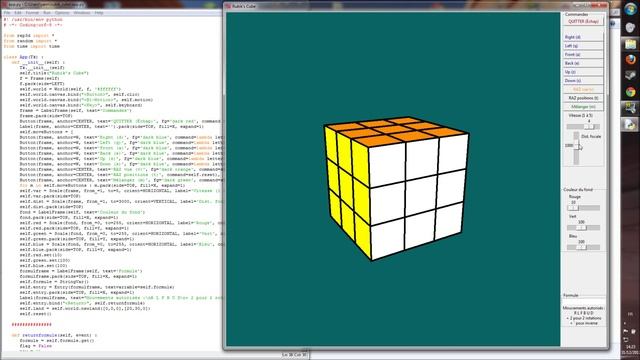This screenshot has height=360, width=640.
Task: Open the Help menu in IDLE editor
Action: point(99,13)
